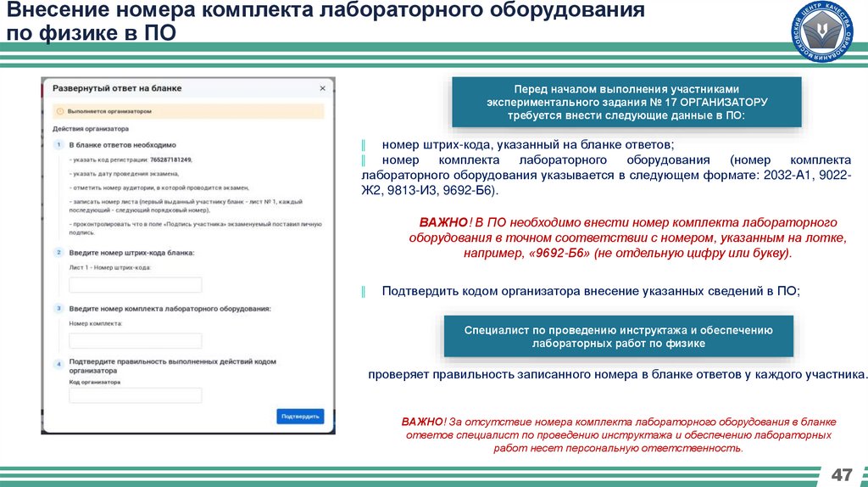Click the step 4 number badge
Image resolution: width=868 pixels, height=487 pixels.
point(58,364)
